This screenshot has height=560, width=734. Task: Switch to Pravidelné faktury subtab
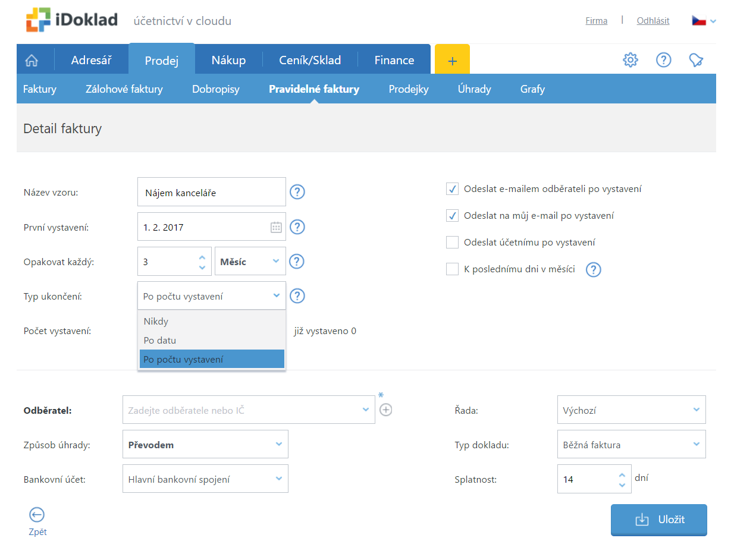(314, 89)
